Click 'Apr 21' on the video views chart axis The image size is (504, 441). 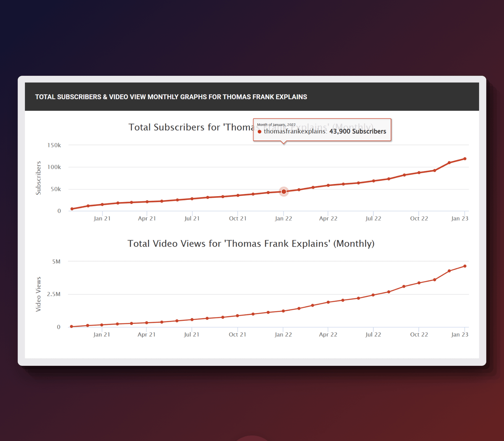pos(147,335)
